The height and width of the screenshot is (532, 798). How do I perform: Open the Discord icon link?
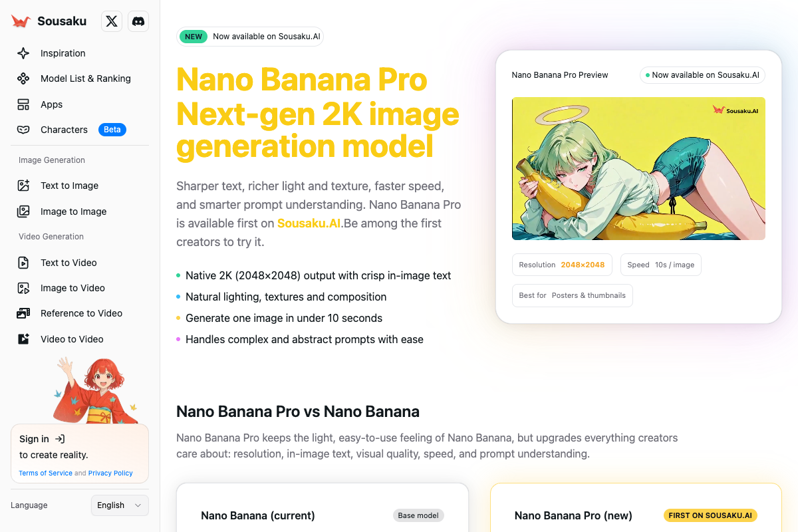[x=138, y=21]
